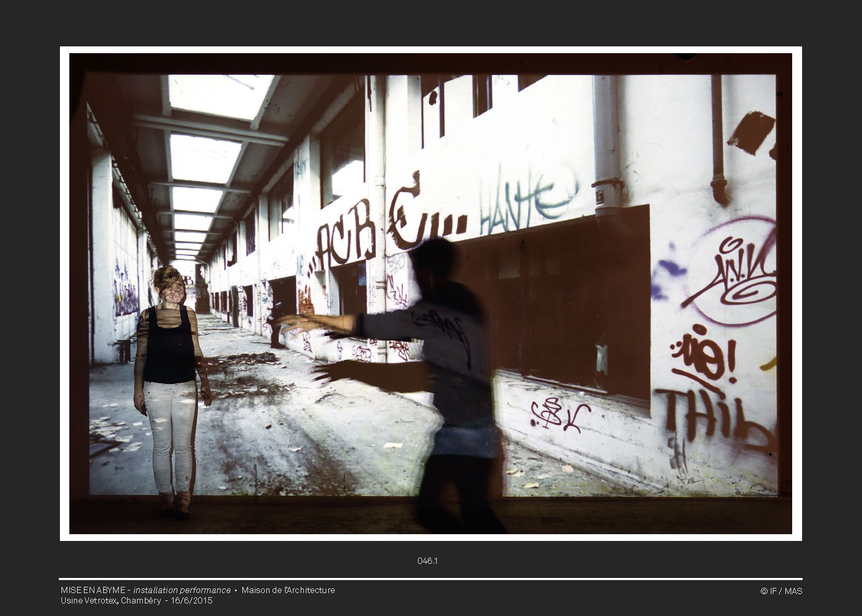Click the MISE EN ABYME title text

pos(93,590)
